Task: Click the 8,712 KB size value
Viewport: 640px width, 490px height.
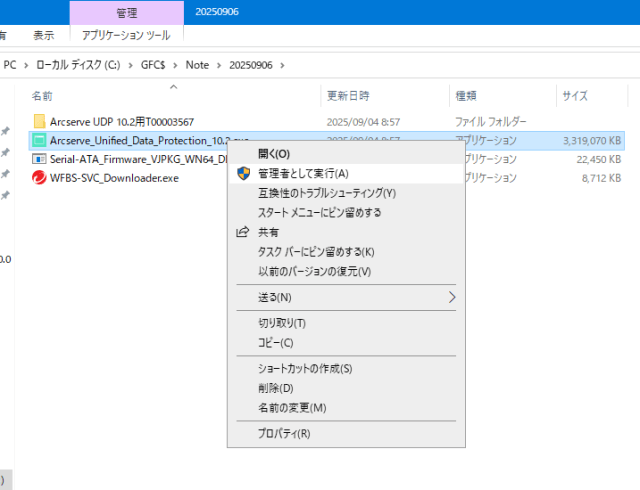Action: point(602,178)
